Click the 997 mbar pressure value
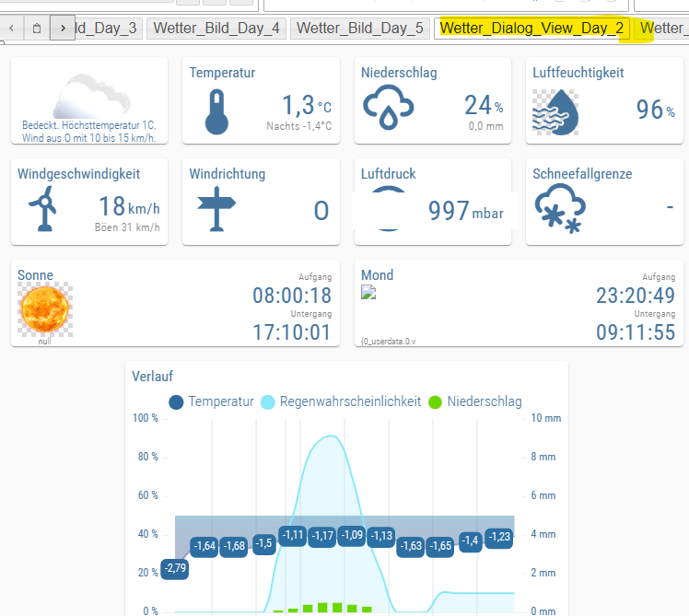Image resolution: width=689 pixels, height=616 pixels. tap(465, 211)
